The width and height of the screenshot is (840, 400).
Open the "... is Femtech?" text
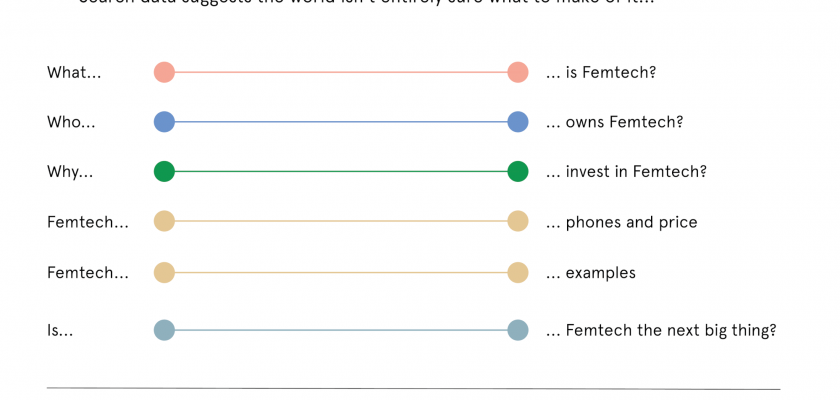(x=600, y=73)
